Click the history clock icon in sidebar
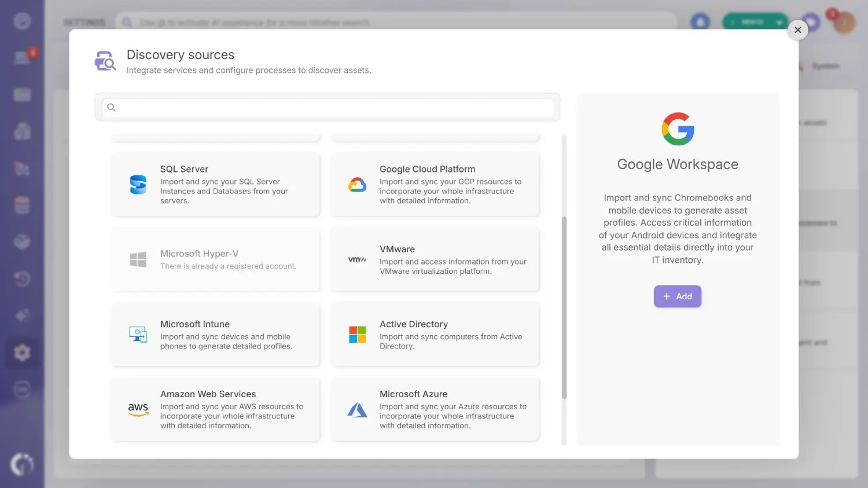Screen dimensions: 868x488 tap(22, 278)
